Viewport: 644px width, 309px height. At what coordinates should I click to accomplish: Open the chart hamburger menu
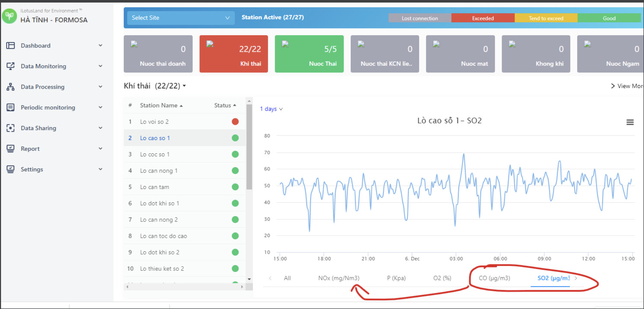[x=630, y=122]
